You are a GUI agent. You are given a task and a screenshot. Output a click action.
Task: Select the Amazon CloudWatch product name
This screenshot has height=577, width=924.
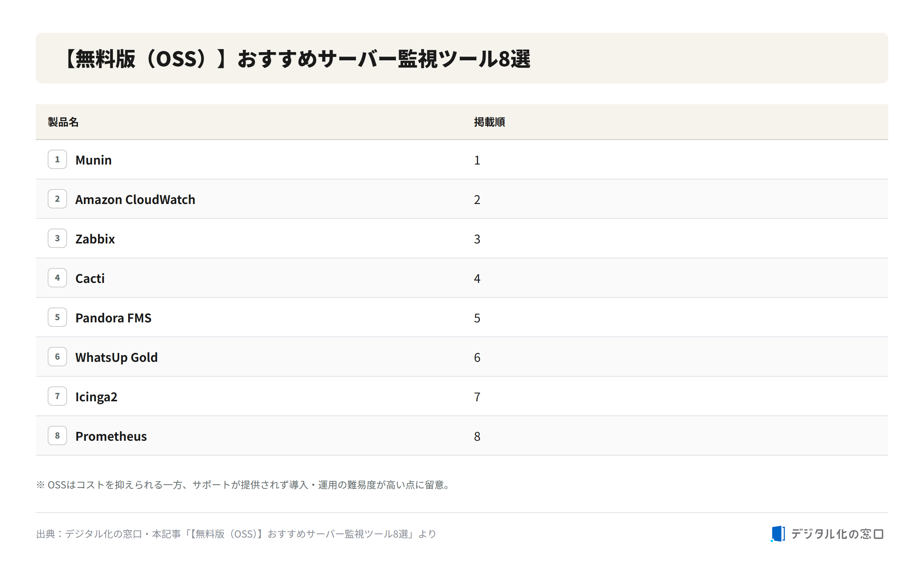point(135,200)
